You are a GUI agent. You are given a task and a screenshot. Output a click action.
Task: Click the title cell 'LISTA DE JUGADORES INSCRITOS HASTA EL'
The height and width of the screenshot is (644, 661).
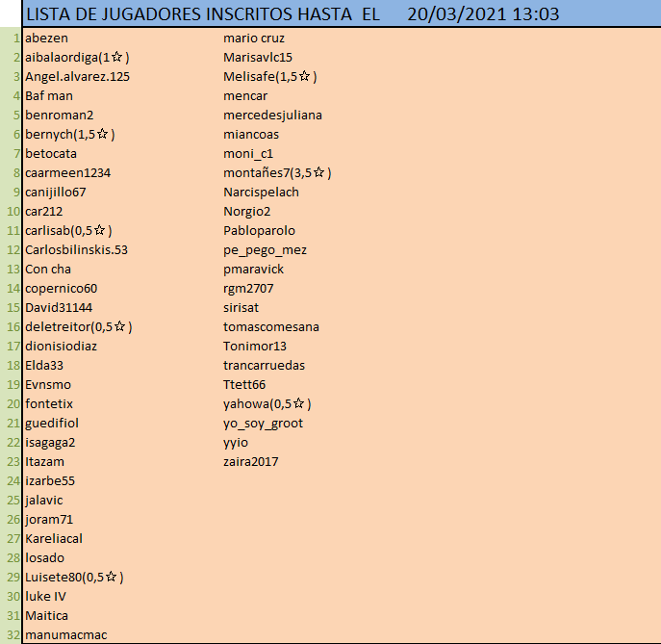[202, 14]
